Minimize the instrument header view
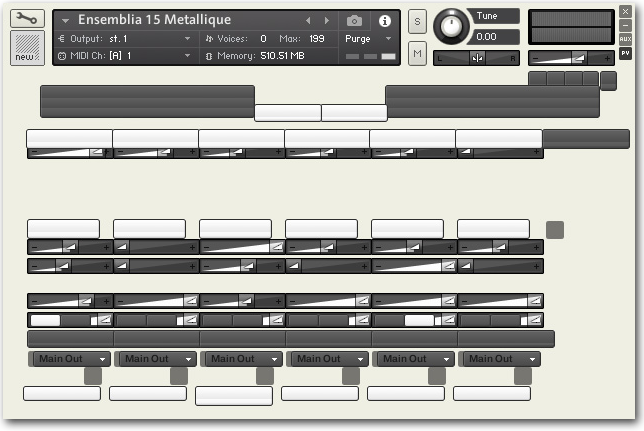This screenshot has height=431, width=644. pyautogui.click(x=625, y=25)
